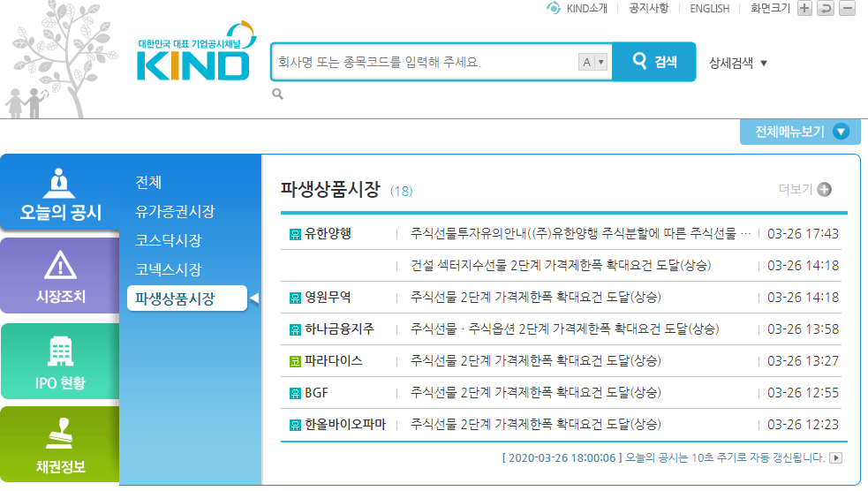Viewport: 868px width, 491px height.
Task: Click the 03-26 17:43 timestamp
Action: (x=803, y=234)
